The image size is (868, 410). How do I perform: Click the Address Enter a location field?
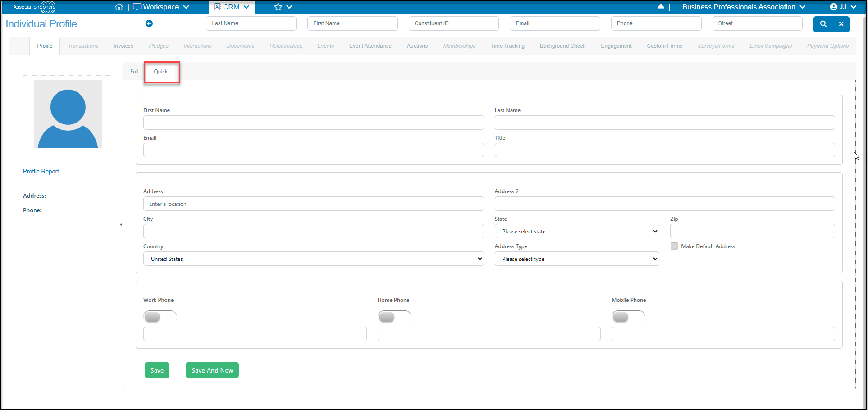pos(314,204)
